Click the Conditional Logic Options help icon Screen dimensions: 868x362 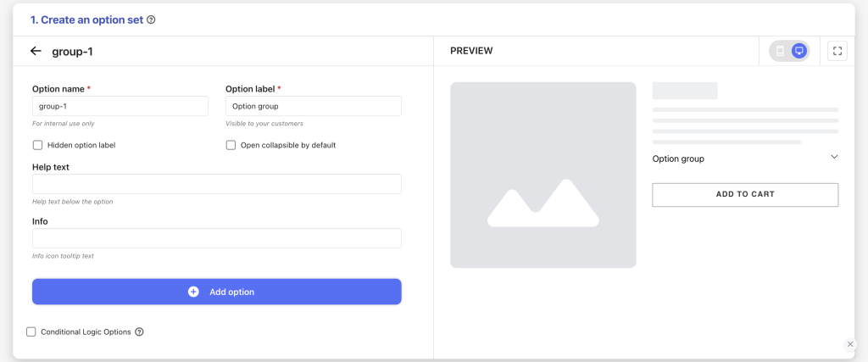click(140, 332)
